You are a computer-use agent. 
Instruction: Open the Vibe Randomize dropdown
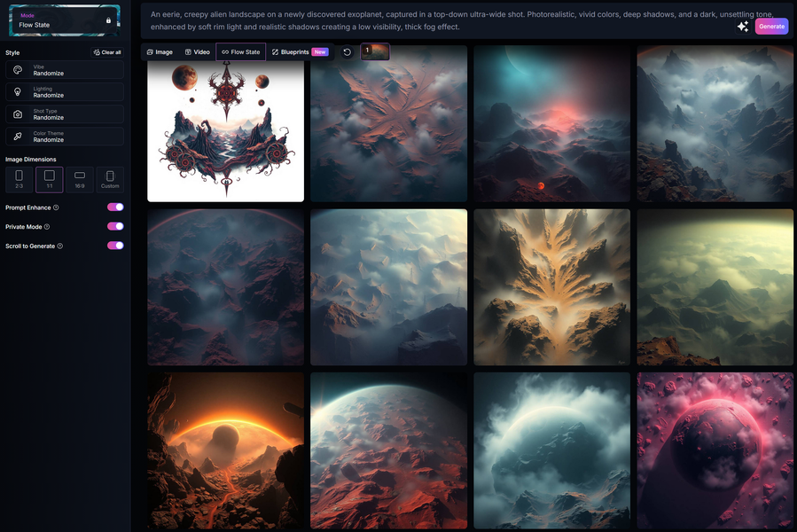pos(65,70)
